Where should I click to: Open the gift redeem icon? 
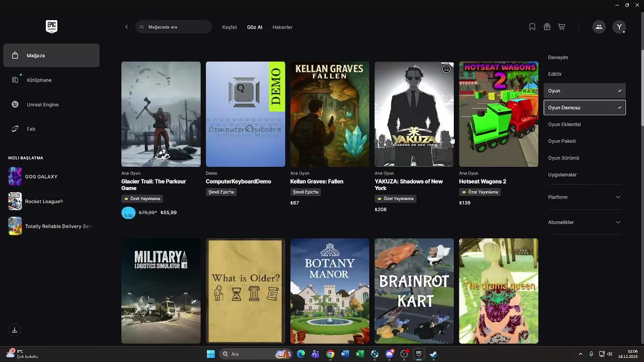click(547, 27)
